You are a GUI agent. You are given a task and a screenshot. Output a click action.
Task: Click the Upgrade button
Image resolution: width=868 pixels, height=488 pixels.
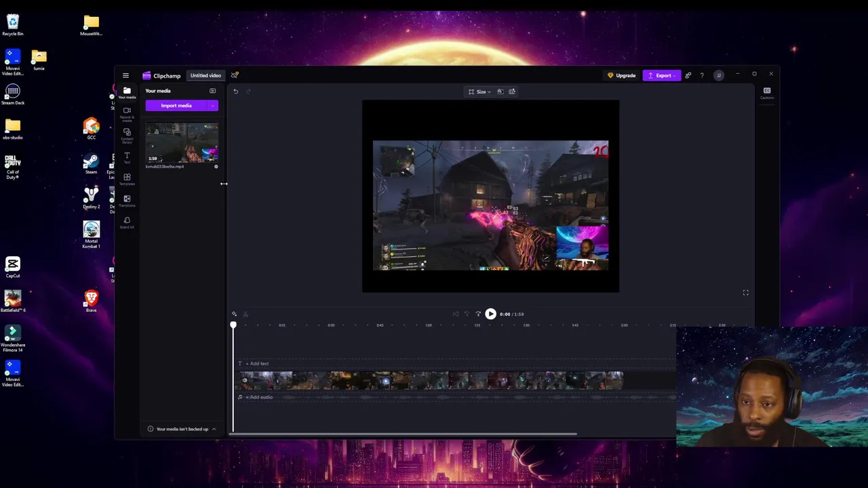point(622,75)
